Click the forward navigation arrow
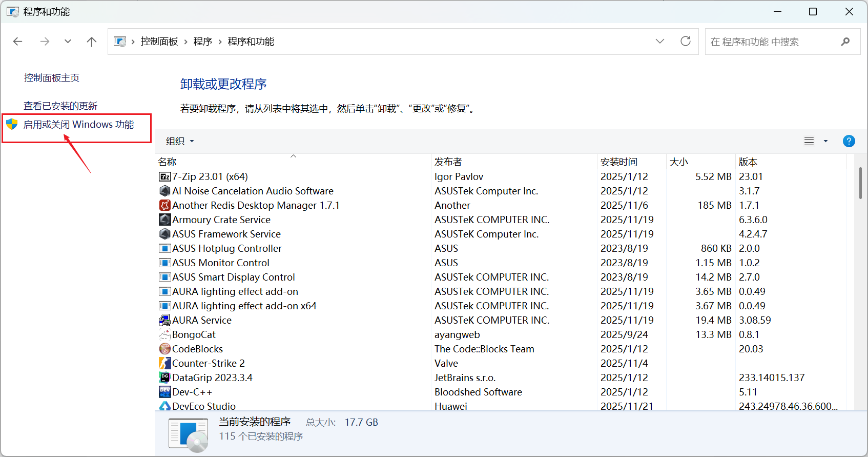The image size is (868, 457). 45,42
